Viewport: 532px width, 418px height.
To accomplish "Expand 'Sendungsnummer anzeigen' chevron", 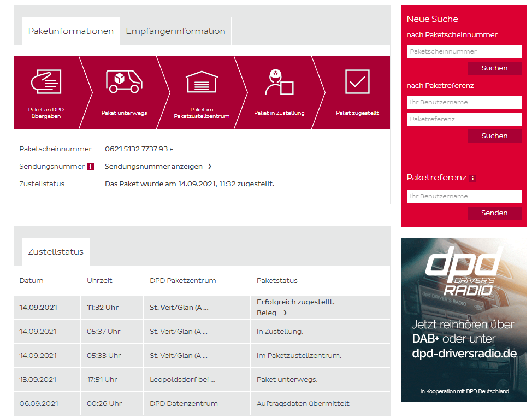I will pos(210,167).
